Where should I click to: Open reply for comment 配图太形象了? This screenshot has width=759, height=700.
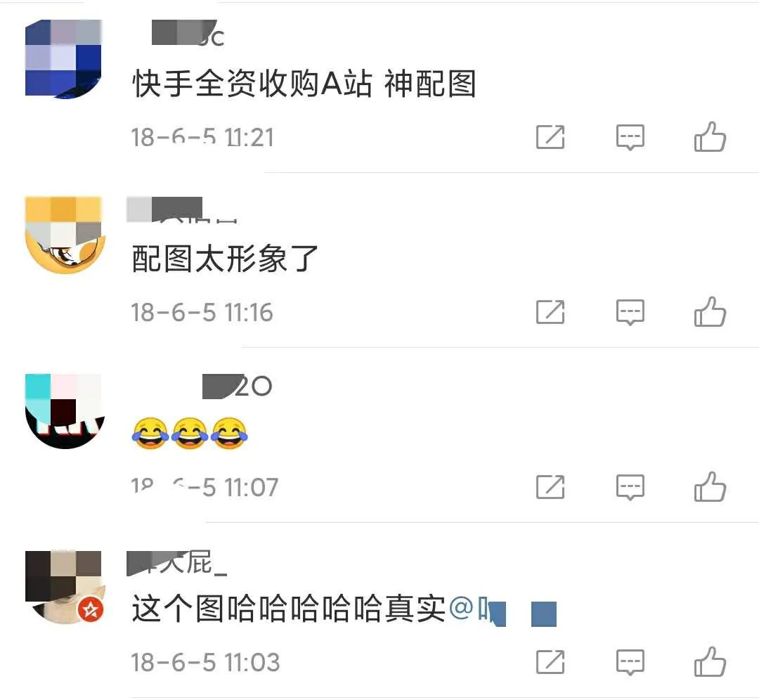[630, 312]
